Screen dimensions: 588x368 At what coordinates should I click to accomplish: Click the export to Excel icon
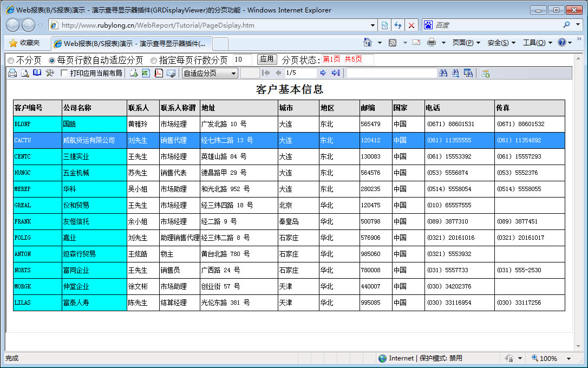(x=146, y=73)
